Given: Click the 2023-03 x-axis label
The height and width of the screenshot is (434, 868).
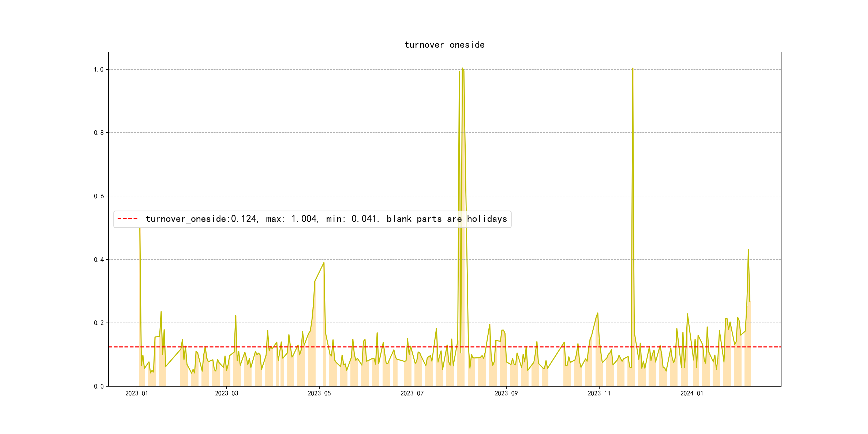Looking at the screenshot, I should 226,393.
